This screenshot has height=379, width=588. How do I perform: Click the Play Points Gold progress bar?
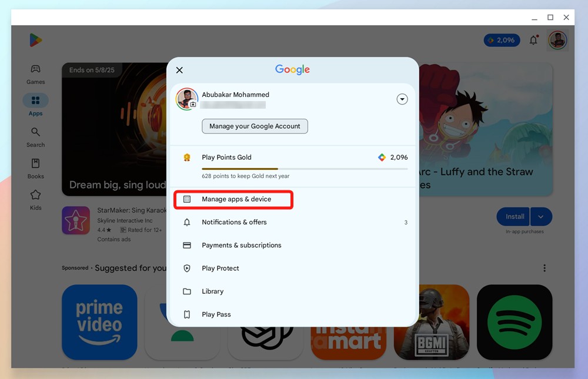pyautogui.click(x=305, y=169)
